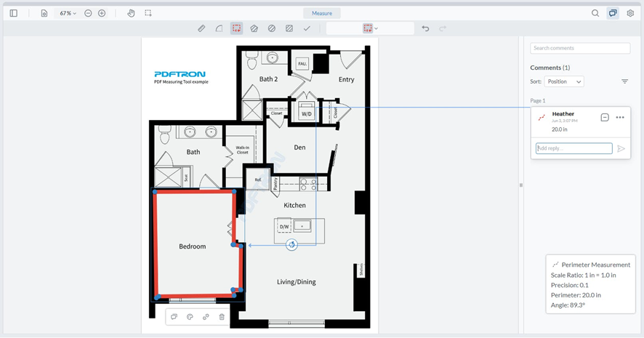Click the Precision: 0.1 readout
The width and height of the screenshot is (644, 338).
tap(570, 285)
